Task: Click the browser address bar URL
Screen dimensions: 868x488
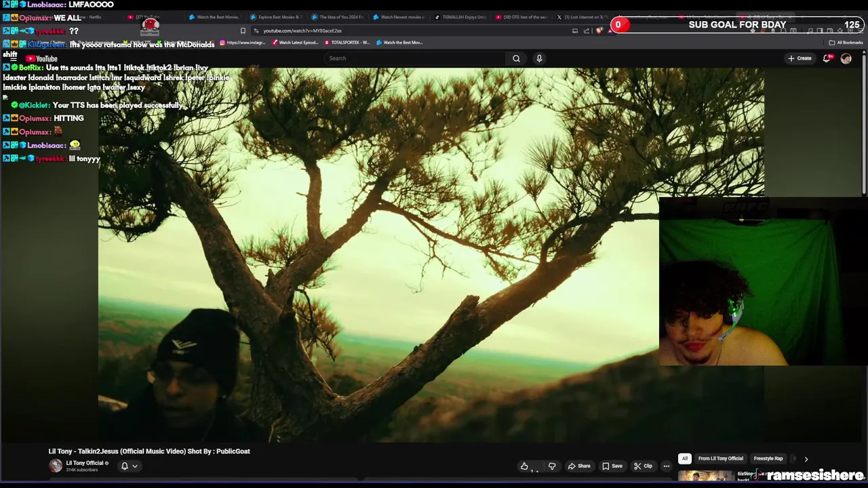Action: pyautogui.click(x=302, y=30)
